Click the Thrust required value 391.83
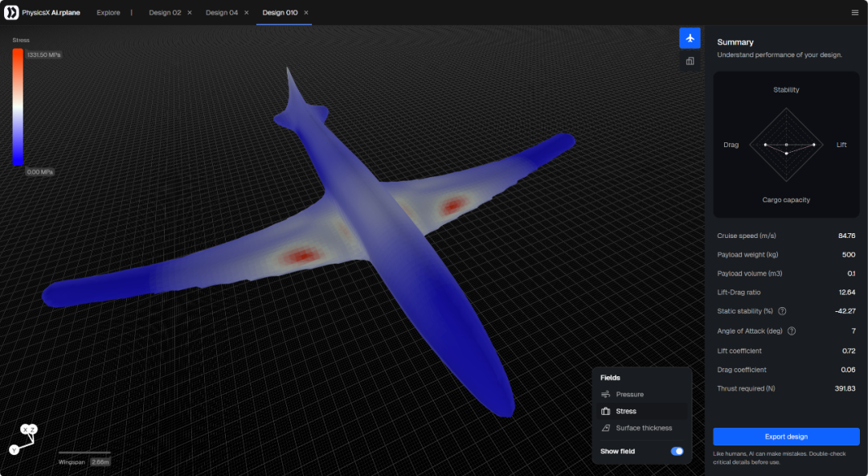 point(845,389)
